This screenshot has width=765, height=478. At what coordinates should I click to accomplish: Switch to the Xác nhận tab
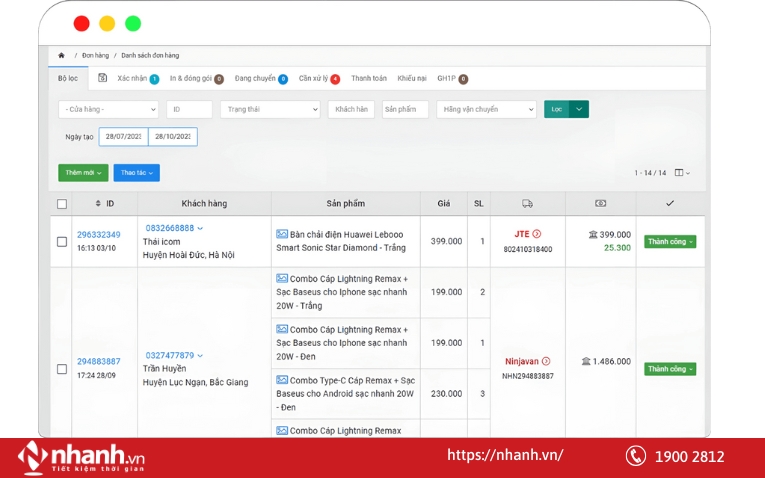pos(132,78)
